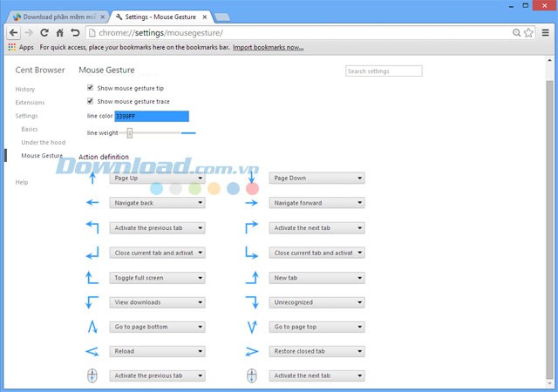Switch to the Download phần mềm tab
558x392 pixels.
point(58,17)
